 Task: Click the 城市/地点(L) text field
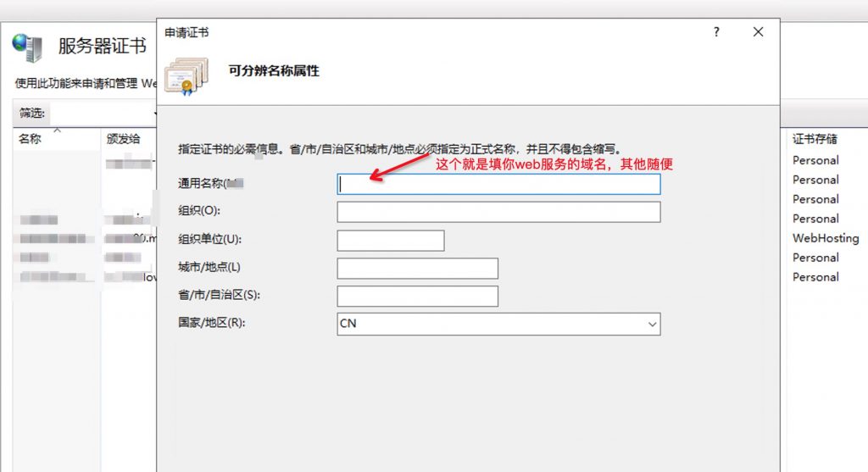pyautogui.click(x=417, y=269)
